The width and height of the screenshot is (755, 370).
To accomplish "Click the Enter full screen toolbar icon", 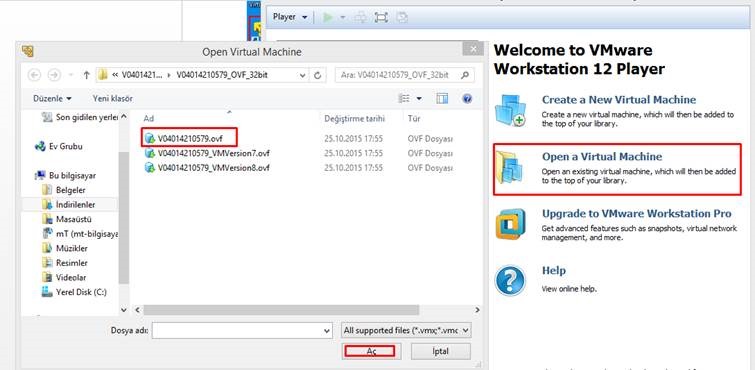I will click(x=381, y=17).
